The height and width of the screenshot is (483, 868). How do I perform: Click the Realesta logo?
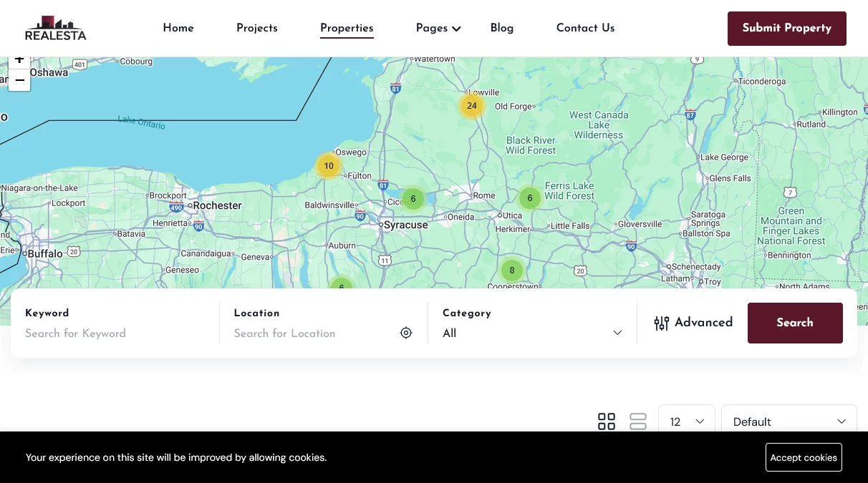click(55, 29)
